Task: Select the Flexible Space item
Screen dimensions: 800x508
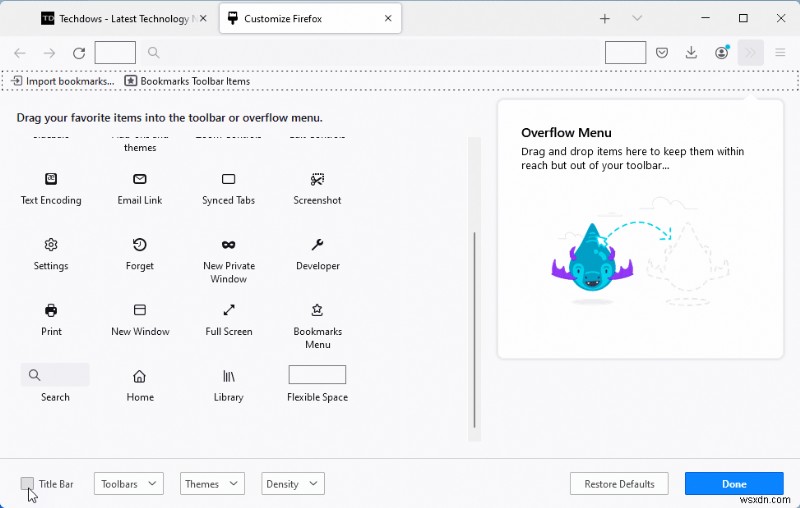Action: click(x=317, y=384)
